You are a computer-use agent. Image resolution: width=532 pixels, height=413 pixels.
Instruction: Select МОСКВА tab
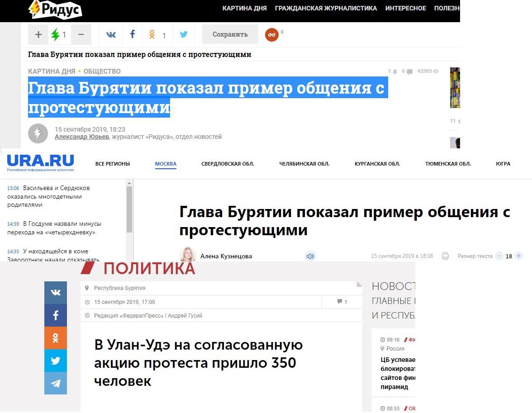click(x=166, y=164)
